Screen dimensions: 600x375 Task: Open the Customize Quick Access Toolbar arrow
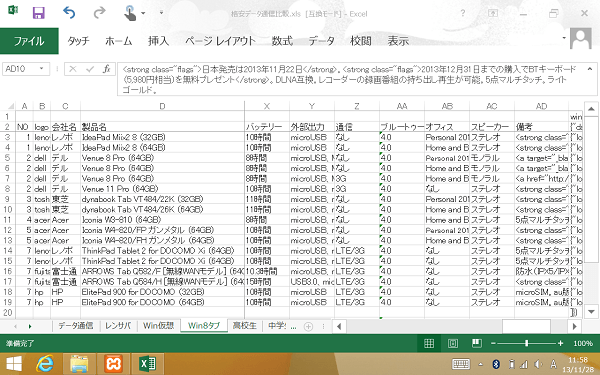(x=161, y=13)
